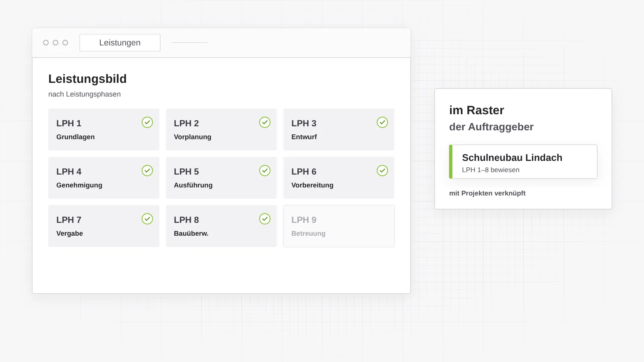Click the 'Vorbereitung' label
The image size is (644, 362).
pyautogui.click(x=312, y=185)
